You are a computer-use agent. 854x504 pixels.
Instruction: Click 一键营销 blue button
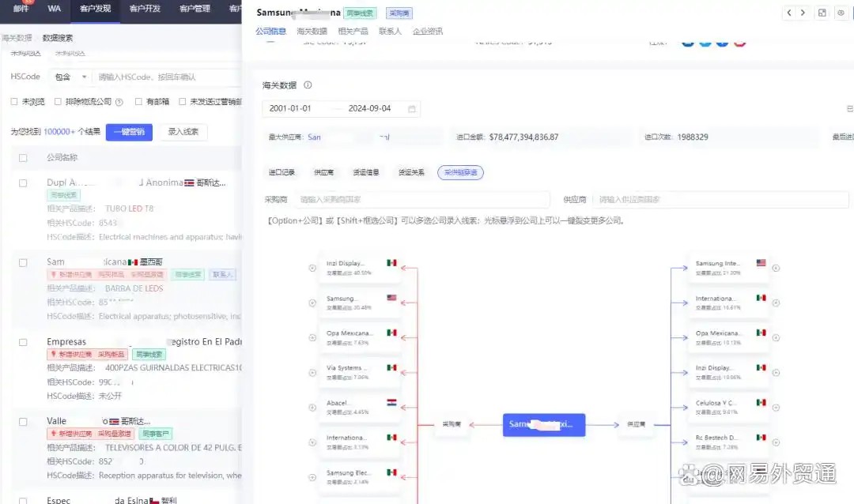129,132
